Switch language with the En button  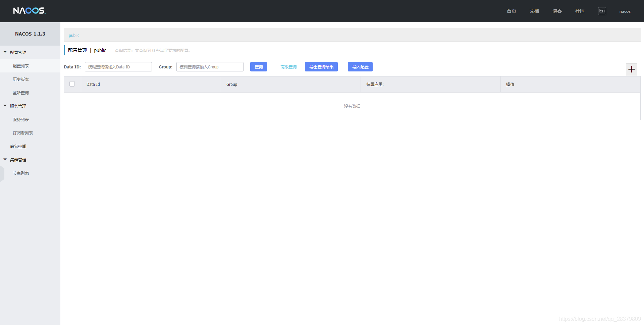coord(602,11)
